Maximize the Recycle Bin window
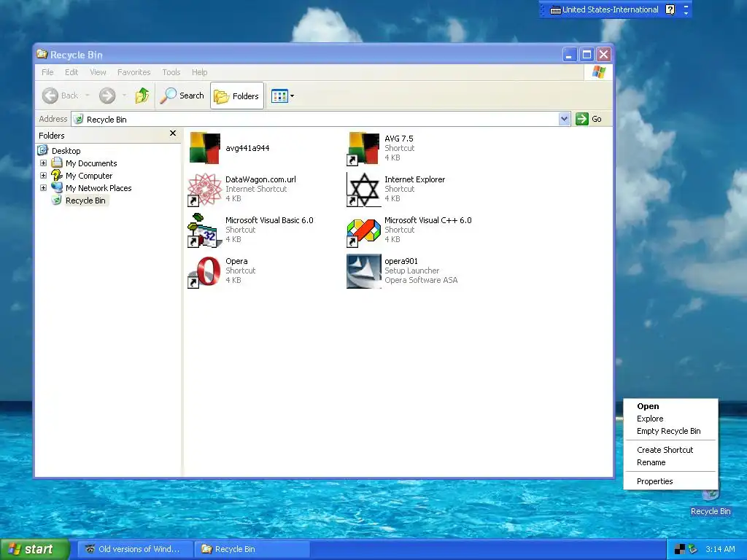The image size is (747, 560). 587,55
